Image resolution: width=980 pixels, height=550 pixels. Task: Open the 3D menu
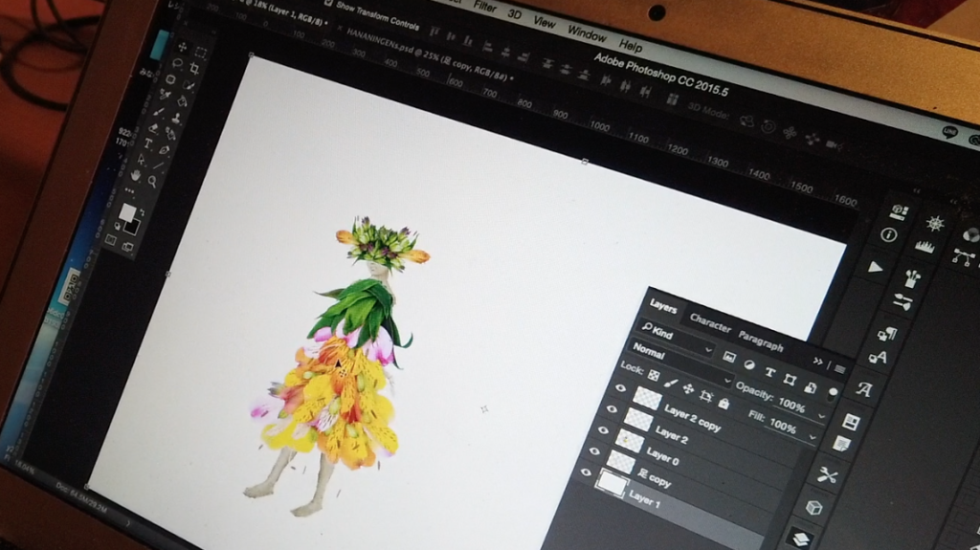pyautogui.click(x=514, y=13)
